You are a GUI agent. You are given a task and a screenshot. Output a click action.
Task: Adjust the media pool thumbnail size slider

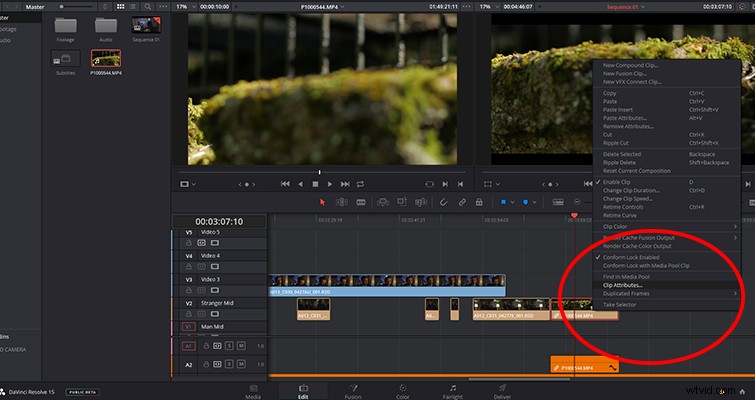pyautogui.click(x=77, y=7)
